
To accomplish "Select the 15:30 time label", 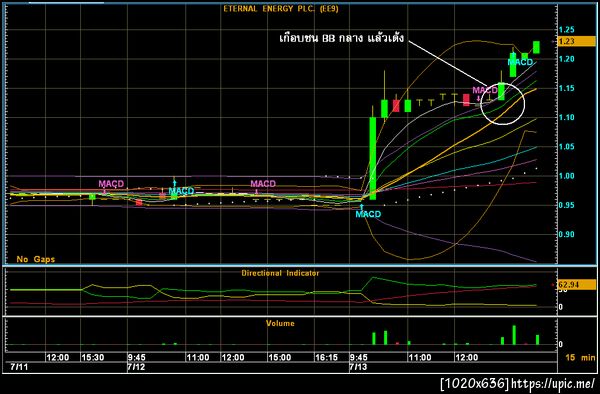I will [92, 358].
